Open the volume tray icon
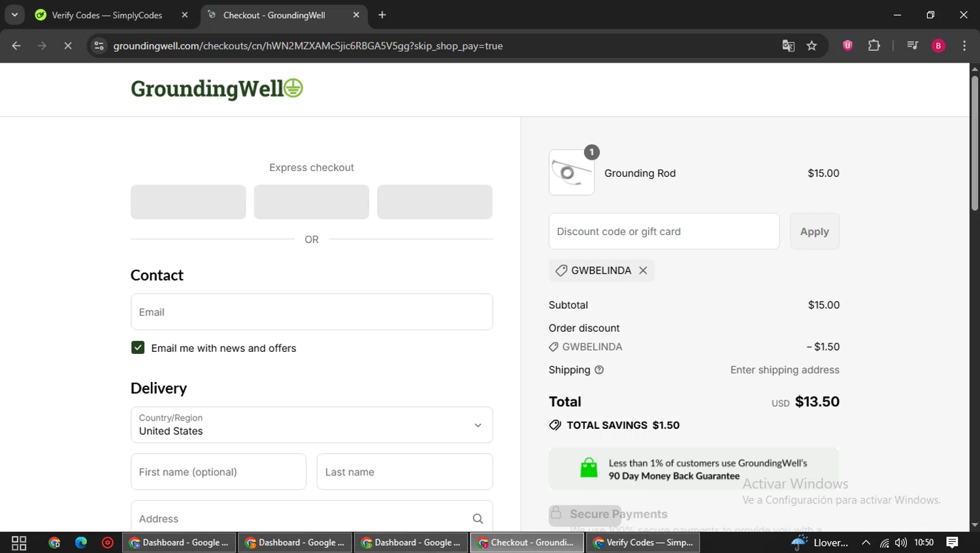Image resolution: width=980 pixels, height=553 pixels. pos(901,543)
